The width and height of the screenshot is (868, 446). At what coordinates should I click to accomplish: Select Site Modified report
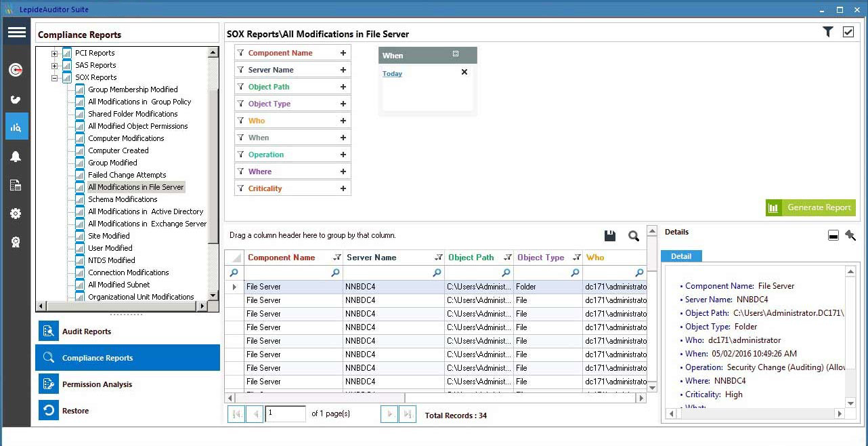[x=108, y=236]
